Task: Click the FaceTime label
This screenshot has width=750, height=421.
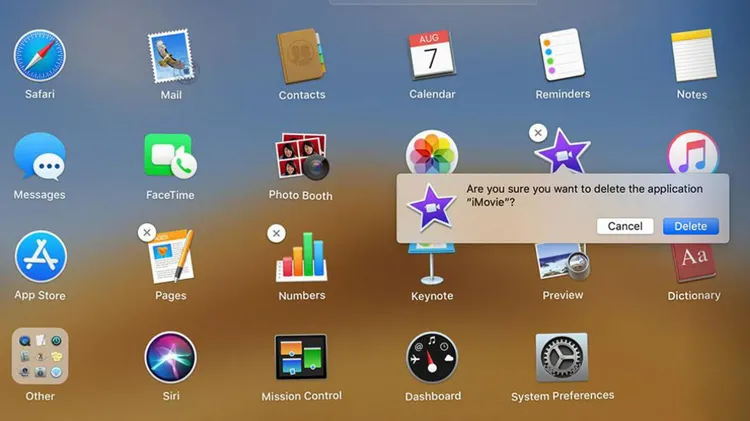Action: tap(170, 195)
